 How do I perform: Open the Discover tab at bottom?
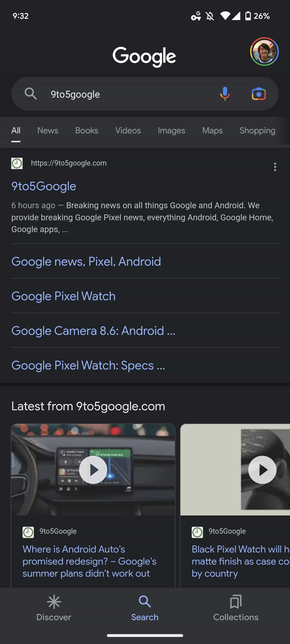(x=54, y=608)
